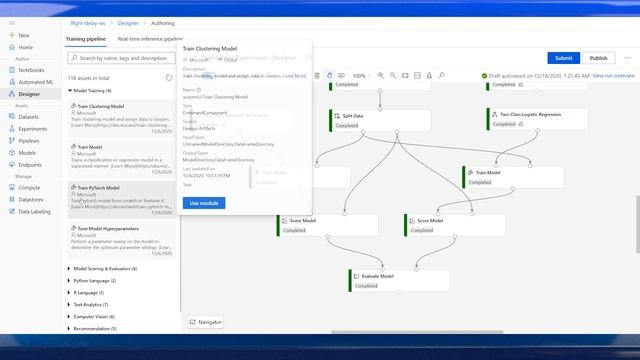Select Train Clustering Model asset card
The image size is (640, 360).
click(x=122, y=118)
